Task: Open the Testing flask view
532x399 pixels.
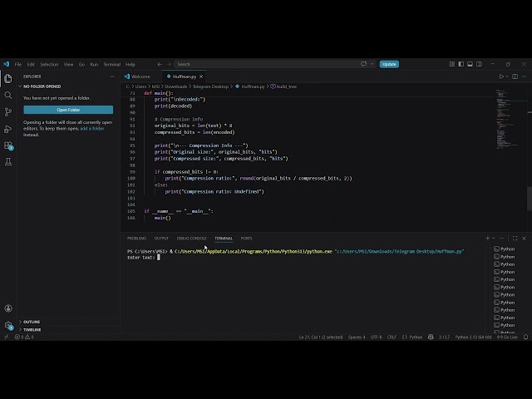Action: [x=8, y=162]
